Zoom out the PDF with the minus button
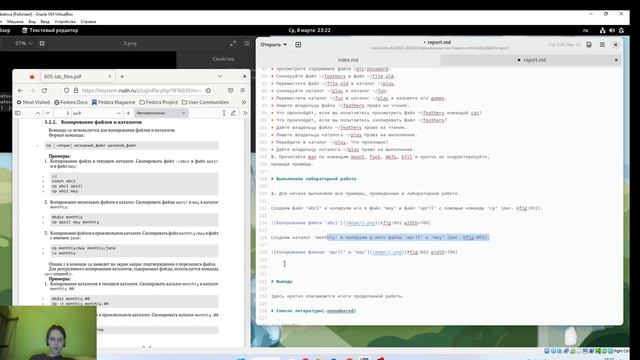 pos(118,113)
